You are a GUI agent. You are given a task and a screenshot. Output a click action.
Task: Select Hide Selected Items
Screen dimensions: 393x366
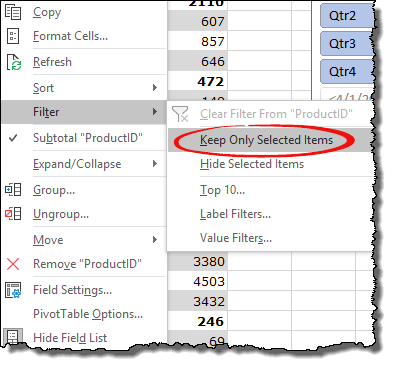[x=252, y=164]
